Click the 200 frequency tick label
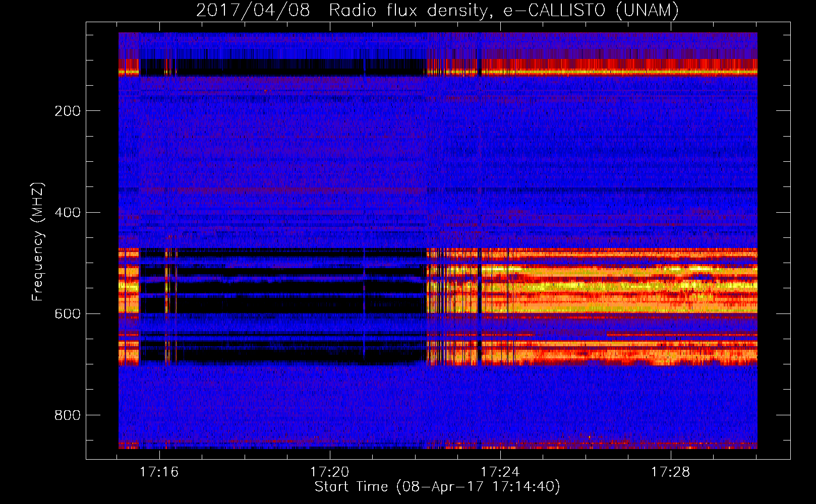The width and height of the screenshot is (816, 504). click(x=68, y=111)
